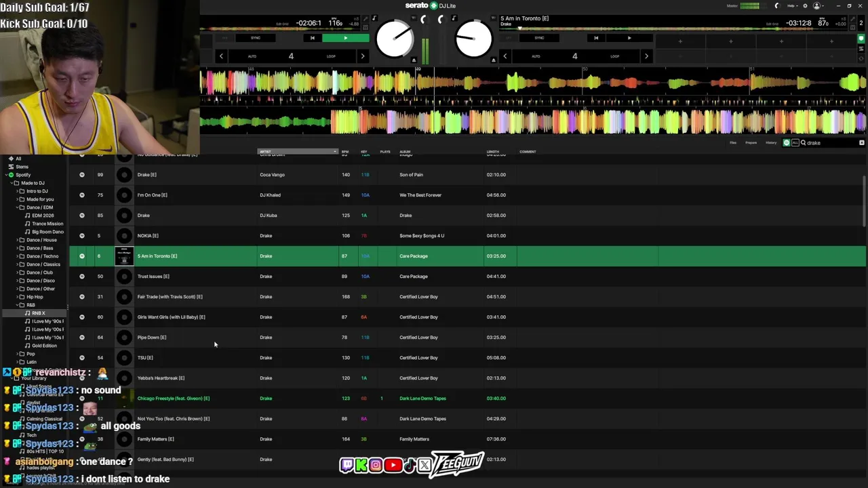868x488 pixels.
Task: Click the track list vertical scrollbar
Action: (x=865, y=200)
